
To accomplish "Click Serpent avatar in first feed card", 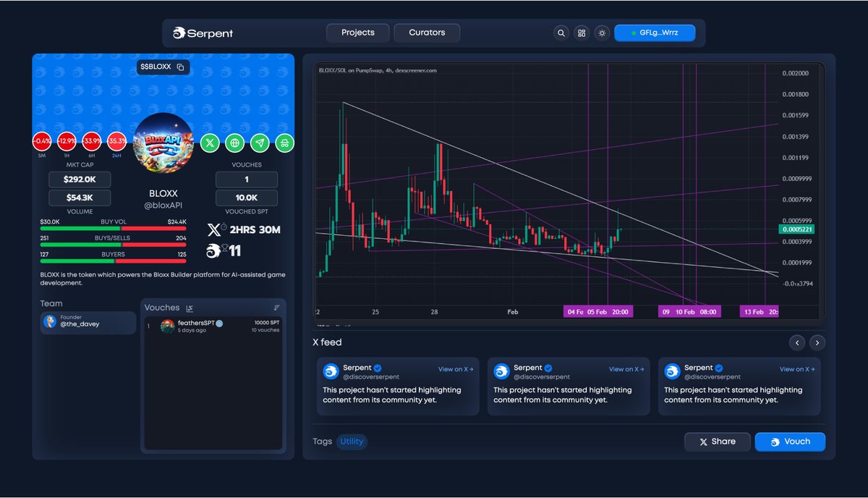I will click(x=331, y=371).
